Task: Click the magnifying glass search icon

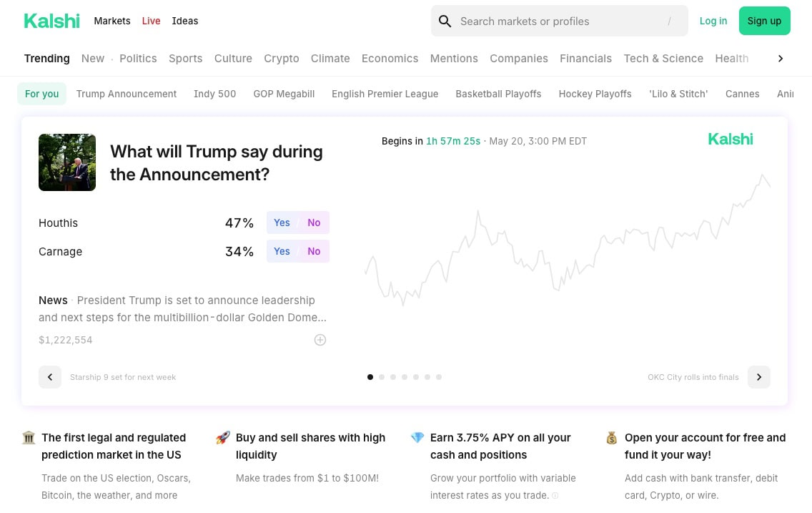Action: 445,21
